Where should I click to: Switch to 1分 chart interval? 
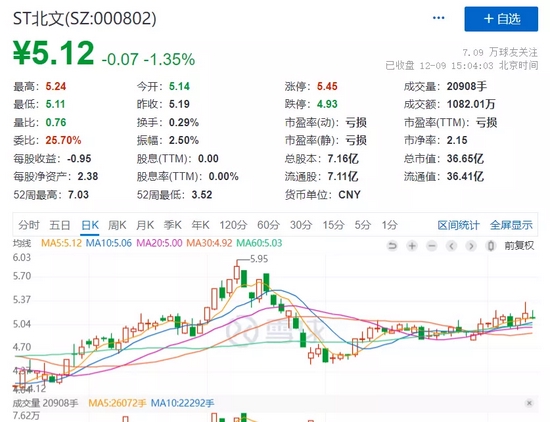click(389, 225)
